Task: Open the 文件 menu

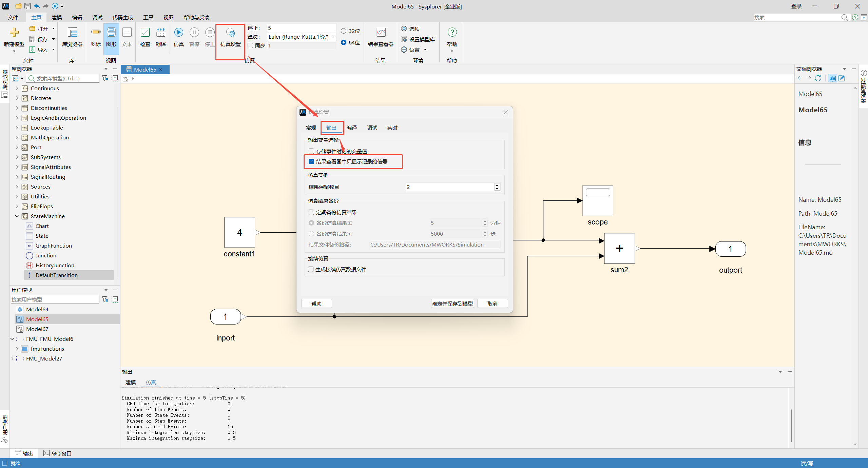Action: point(13,17)
